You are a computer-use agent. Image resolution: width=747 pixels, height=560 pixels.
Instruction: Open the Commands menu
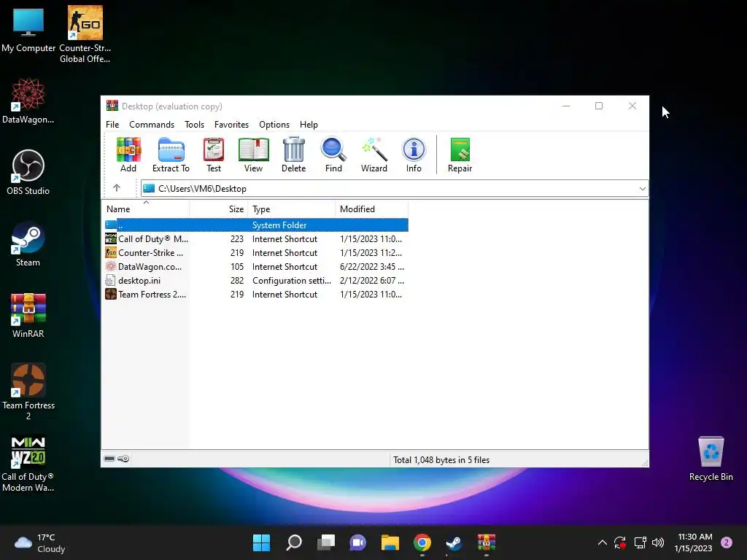(152, 124)
